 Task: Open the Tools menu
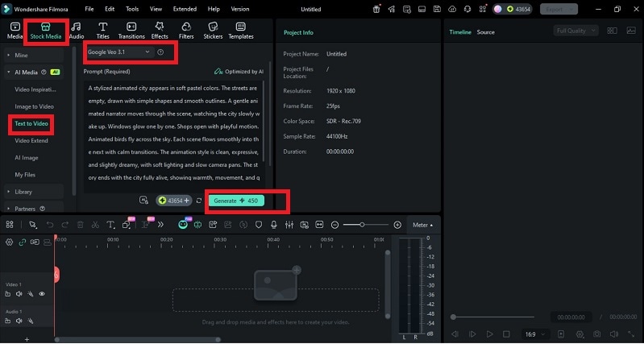point(132,9)
